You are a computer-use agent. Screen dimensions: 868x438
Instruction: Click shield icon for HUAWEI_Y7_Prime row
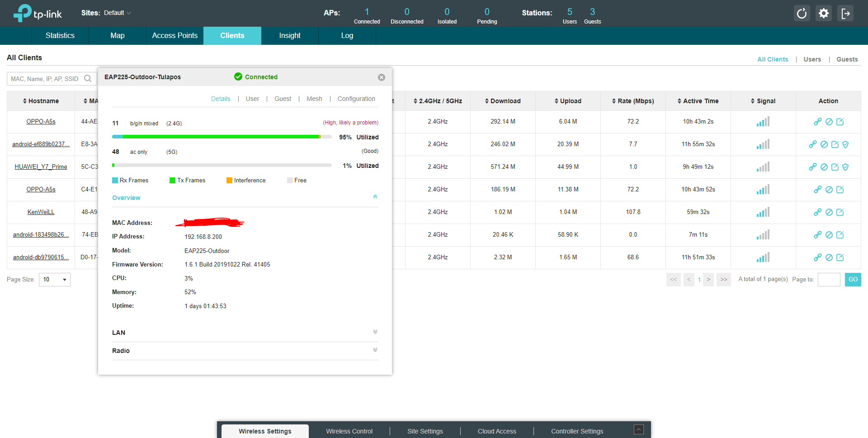845,167
